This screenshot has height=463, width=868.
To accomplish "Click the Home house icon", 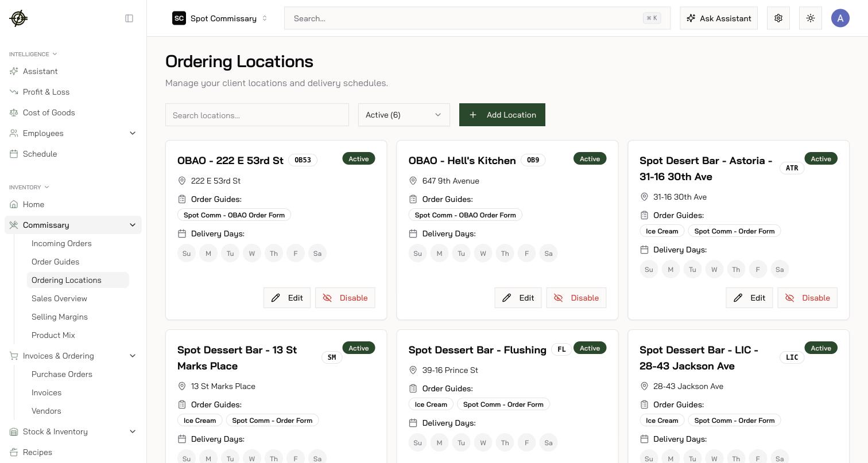I will click(x=14, y=204).
